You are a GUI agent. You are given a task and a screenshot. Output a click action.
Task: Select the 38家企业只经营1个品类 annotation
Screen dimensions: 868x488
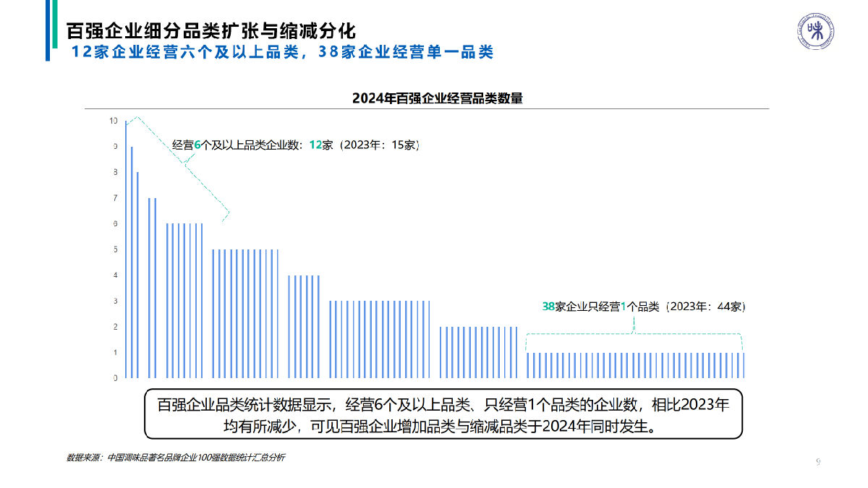point(646,306)
